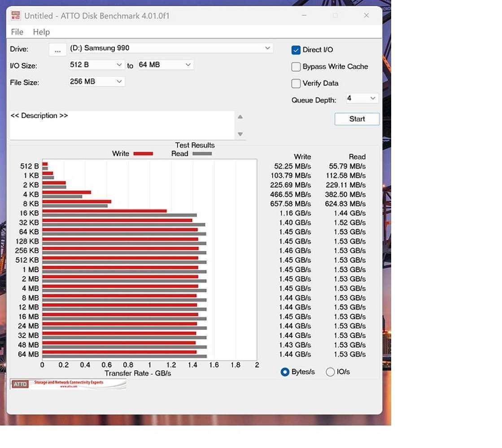Screen dimensions: 502x448
Task: Click the 229.11 MB/s read value
Action: point(346,185)
